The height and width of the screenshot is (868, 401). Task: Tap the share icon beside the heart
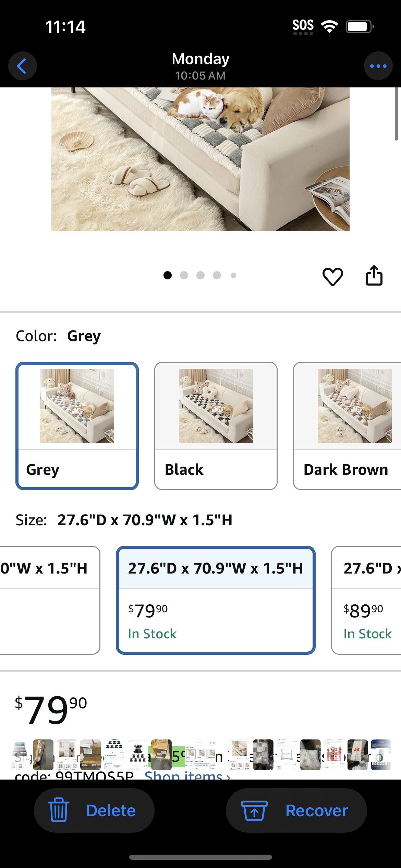tap(374, 275)
